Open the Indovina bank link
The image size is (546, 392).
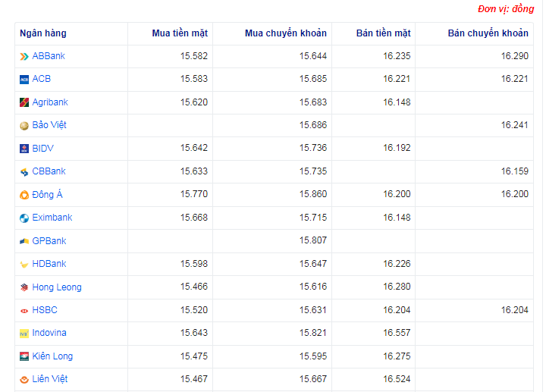click(x=49, y=333)
